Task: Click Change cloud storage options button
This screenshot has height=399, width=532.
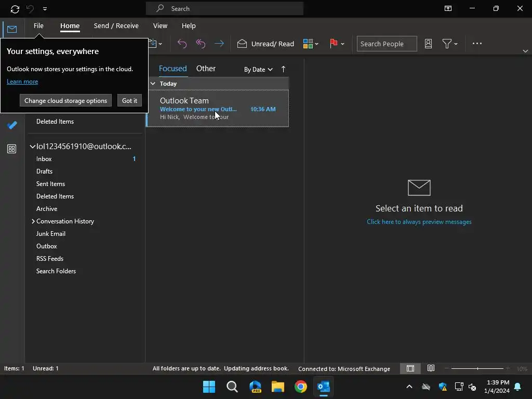Action: pyautogui.click(x=65, y=100)
